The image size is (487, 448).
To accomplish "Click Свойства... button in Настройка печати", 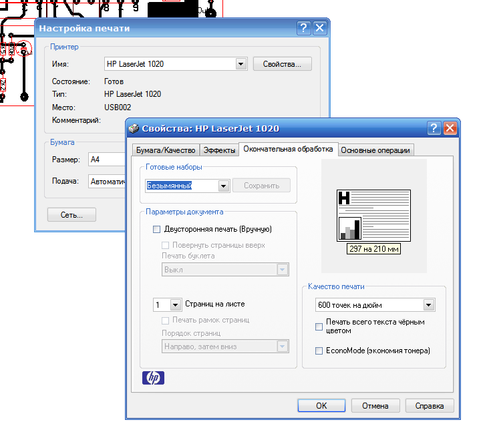I will 283,64.
